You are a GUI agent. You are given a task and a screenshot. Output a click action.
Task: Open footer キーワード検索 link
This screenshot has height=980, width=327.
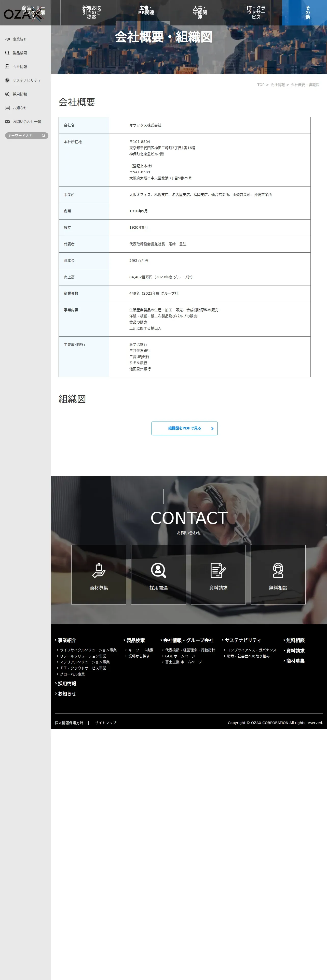coord(141,650)
